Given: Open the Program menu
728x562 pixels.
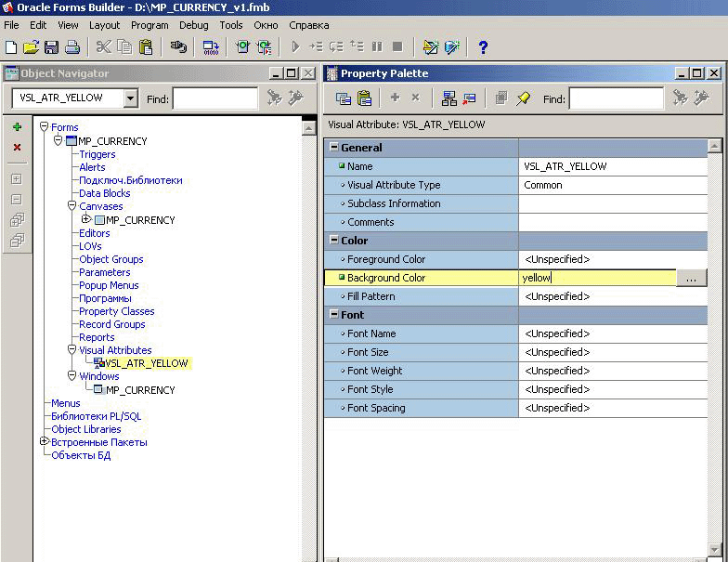Looking at the screenshot, I should [149, 25].
